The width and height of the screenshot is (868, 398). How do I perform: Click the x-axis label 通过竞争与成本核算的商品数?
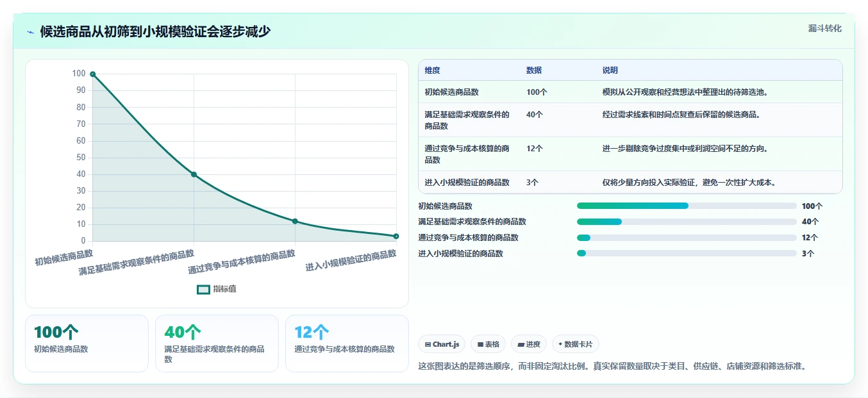242,261
